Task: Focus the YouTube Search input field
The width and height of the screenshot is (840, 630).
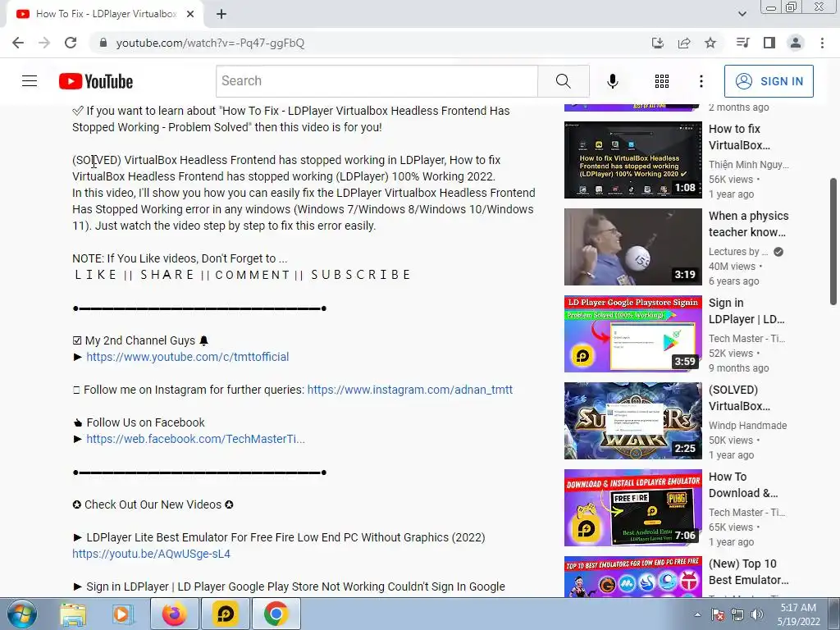Action: coord(377,81)
